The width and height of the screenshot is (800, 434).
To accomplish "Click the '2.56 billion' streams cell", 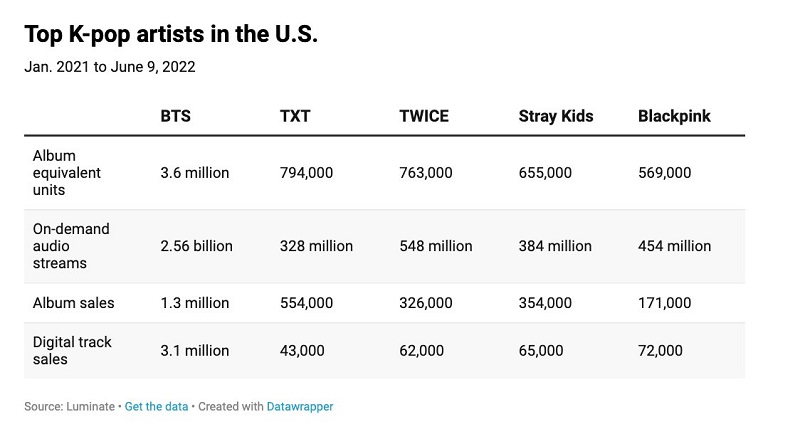I will pyautogui.click(x=196, y=246).
